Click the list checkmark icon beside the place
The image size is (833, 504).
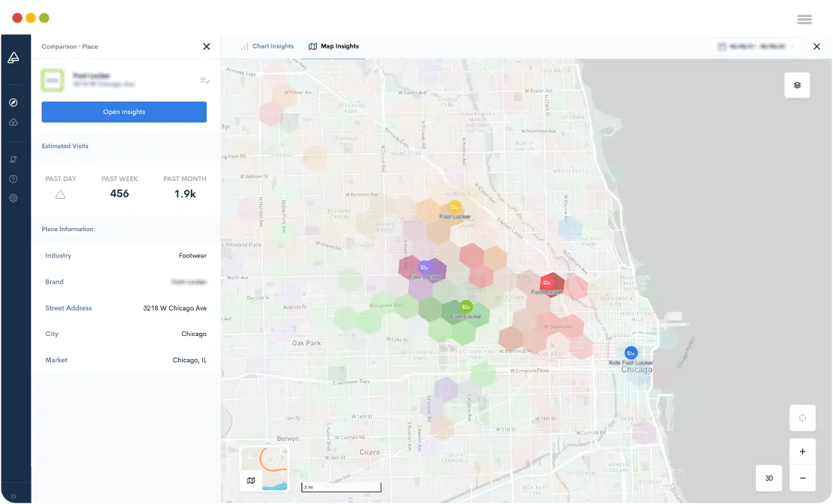click(x=204, y=81)
